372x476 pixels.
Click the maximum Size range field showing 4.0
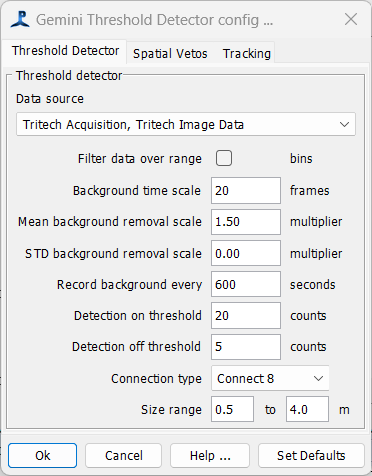coord(307,409)
